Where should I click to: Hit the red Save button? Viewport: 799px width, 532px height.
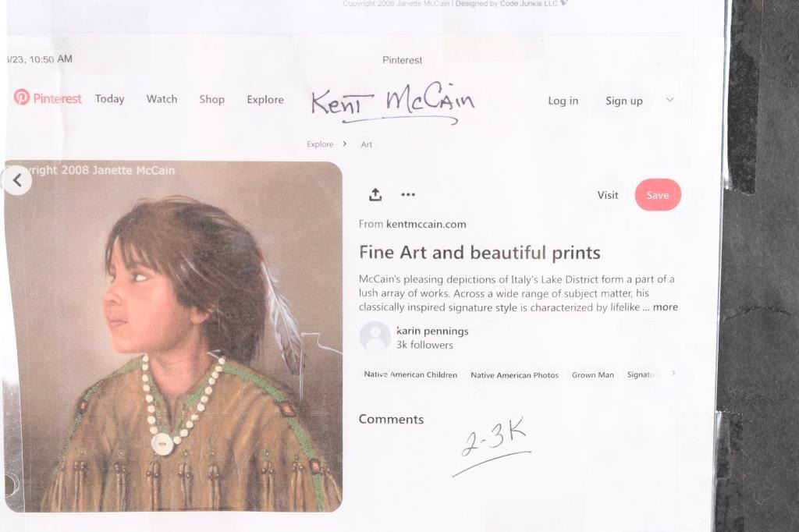658,195
